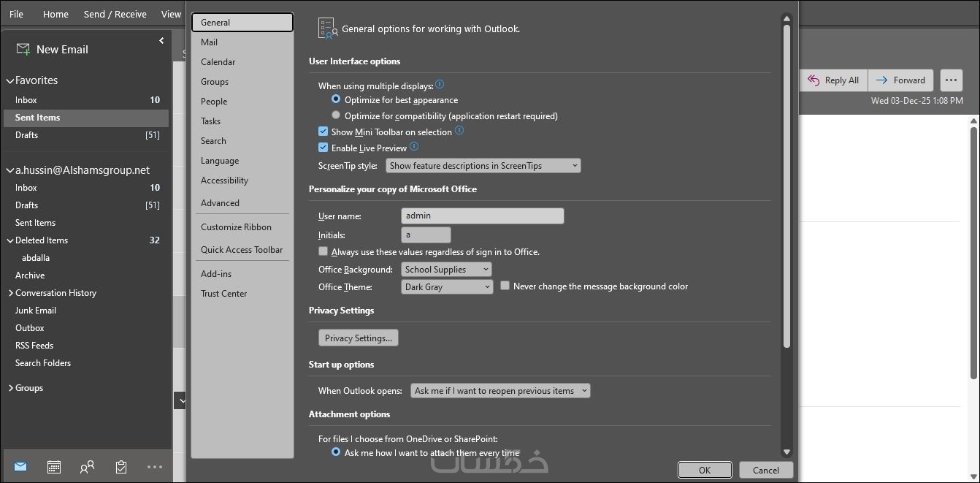Click the info icon next to Enable Live Preview

[414, 147]
